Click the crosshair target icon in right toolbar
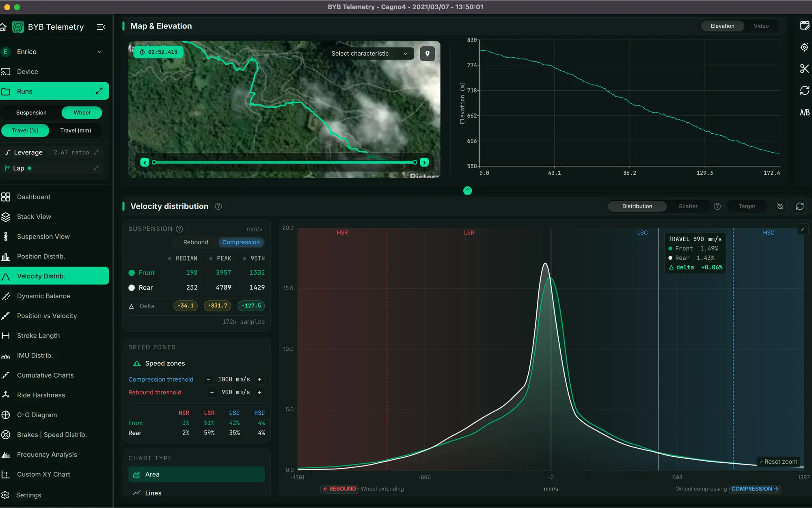The image size is (812, 508). pyautogui.click(x=804, y=47)
